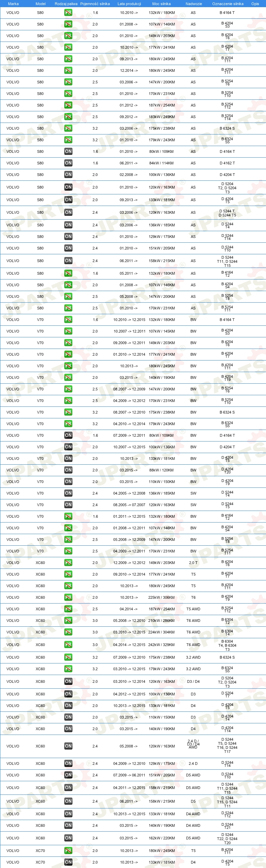The height and width of the screenshot is (868, 266).
Task: Select the 88kW / 120KM power cell
Action: click(x=162, y=470)
